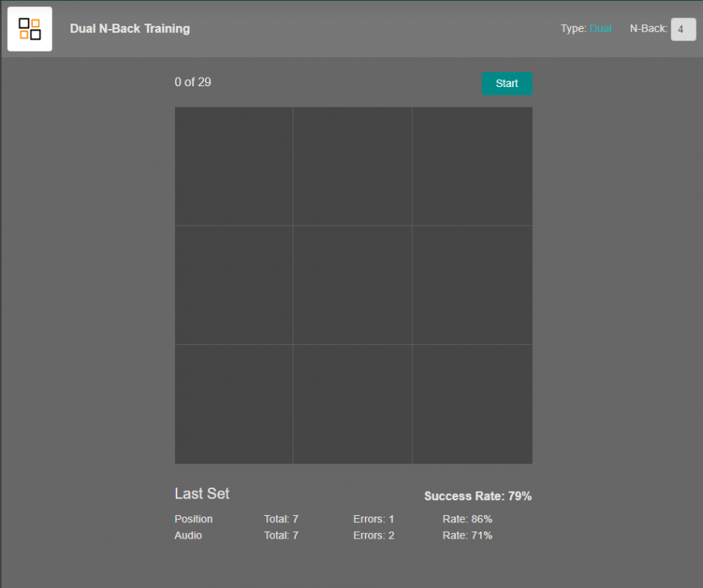
Task: Select the middle-right grid cell
Action: (472, 285)
